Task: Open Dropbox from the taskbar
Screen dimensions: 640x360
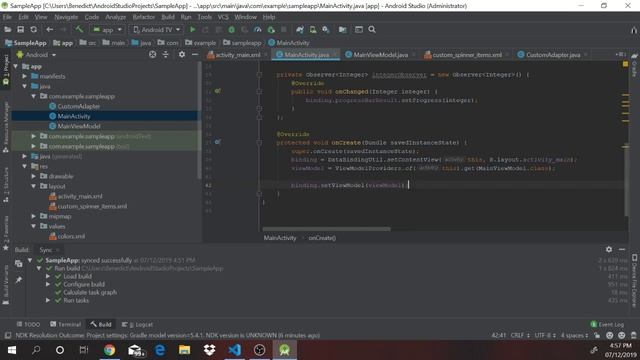Action: tap(209, 350)
